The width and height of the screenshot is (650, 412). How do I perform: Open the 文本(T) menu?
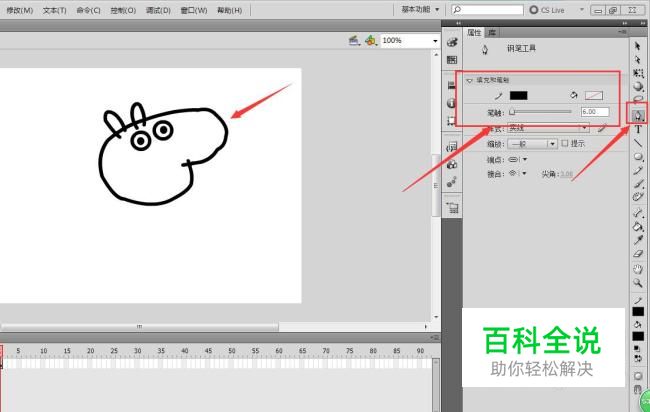tap(55, 10)
